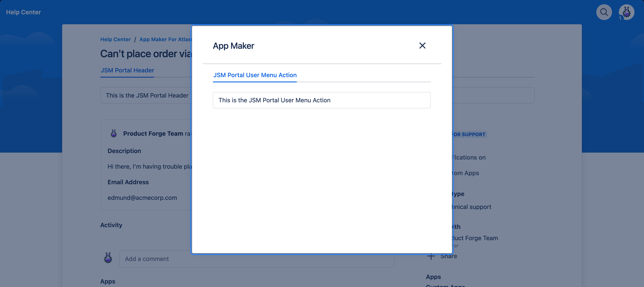Select JSM Portal Header tab

point(127,70)
